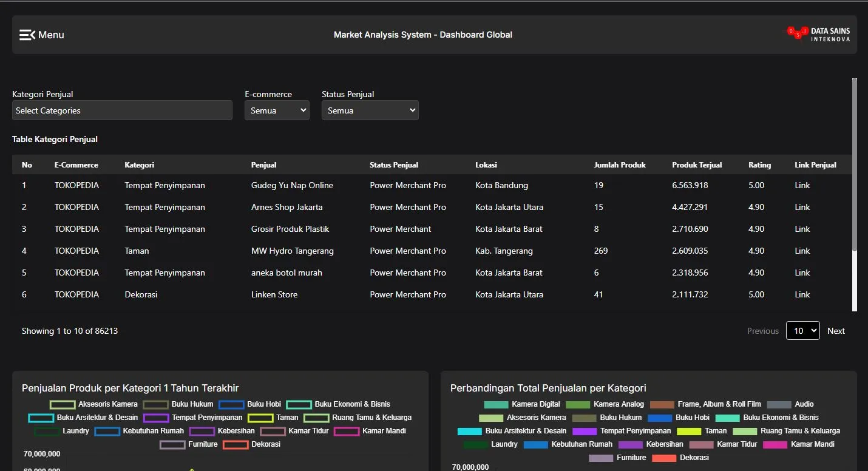Click the Rating column header
This screenshot has width=868, height=471.
tap(759, 165)
